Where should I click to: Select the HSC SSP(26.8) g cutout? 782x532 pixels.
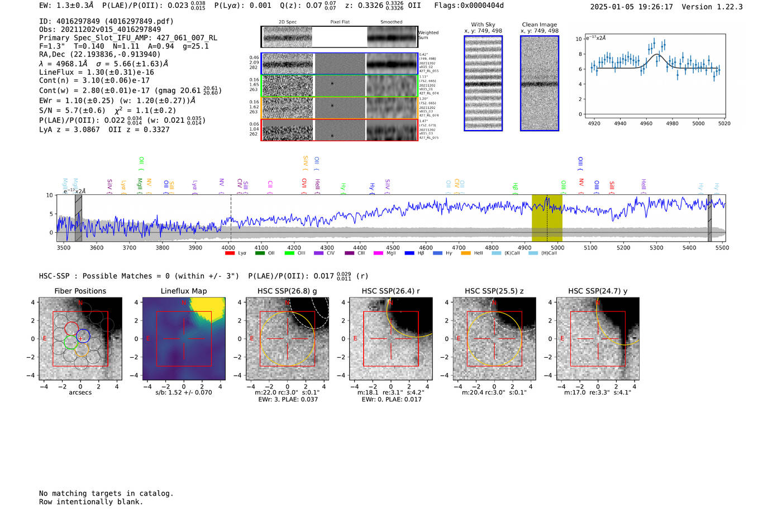[x=287, y=339]
